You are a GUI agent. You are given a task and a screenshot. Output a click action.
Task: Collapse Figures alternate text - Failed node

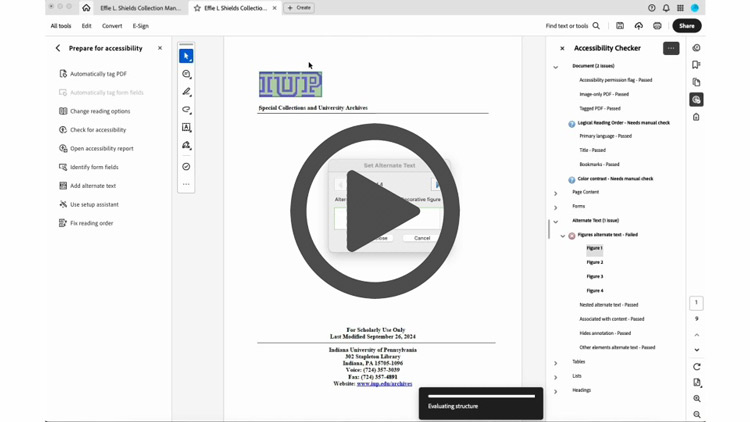563,236
